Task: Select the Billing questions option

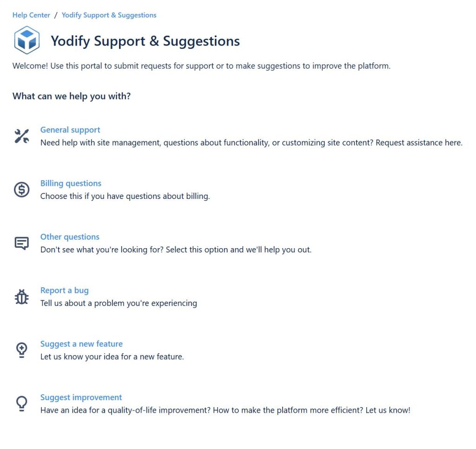Action: pyautogui.click(x=71, y=183)
